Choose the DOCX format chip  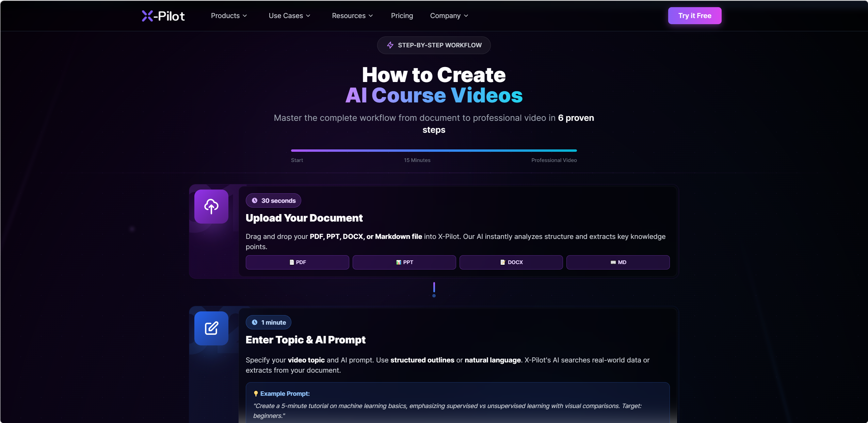click(511, 262)
